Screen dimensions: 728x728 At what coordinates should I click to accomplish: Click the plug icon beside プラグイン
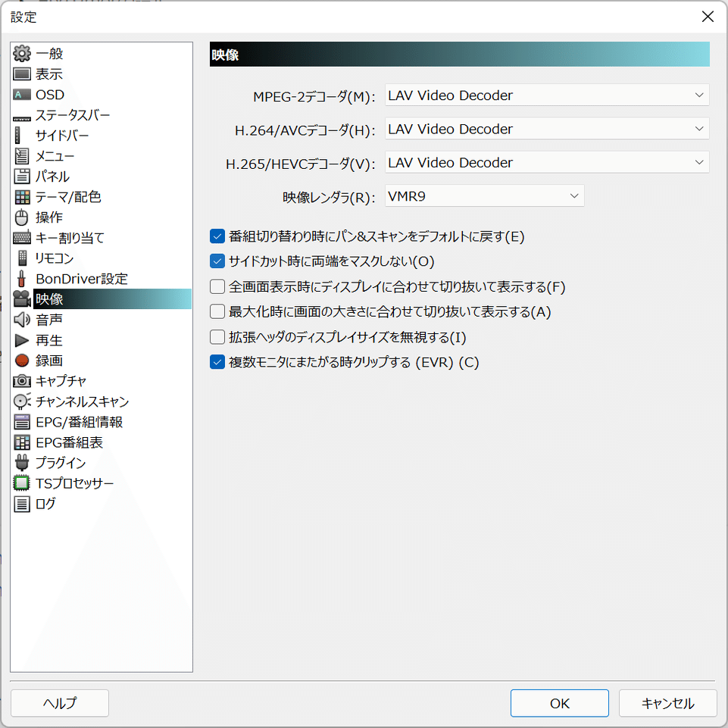[22, 462]
